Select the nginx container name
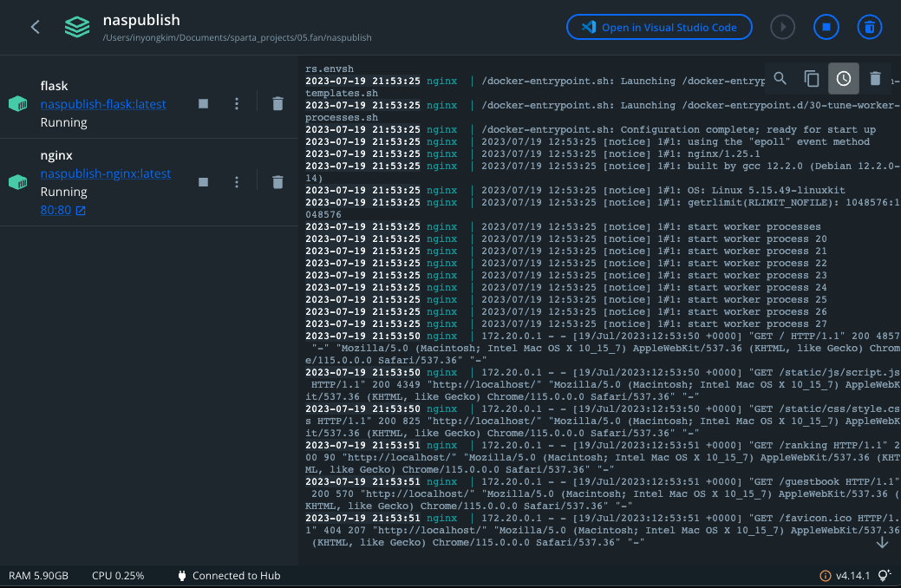 click(x=56, y=155)
